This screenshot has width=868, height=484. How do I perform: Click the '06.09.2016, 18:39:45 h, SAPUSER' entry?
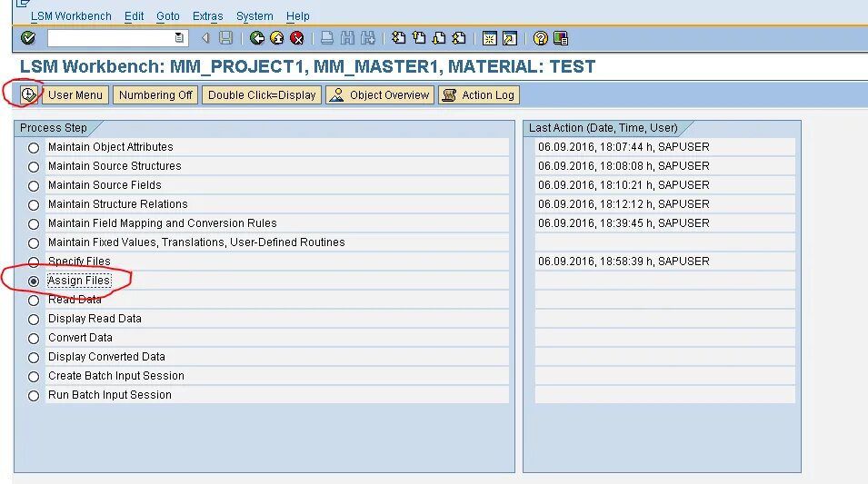(x=624, y=222)
